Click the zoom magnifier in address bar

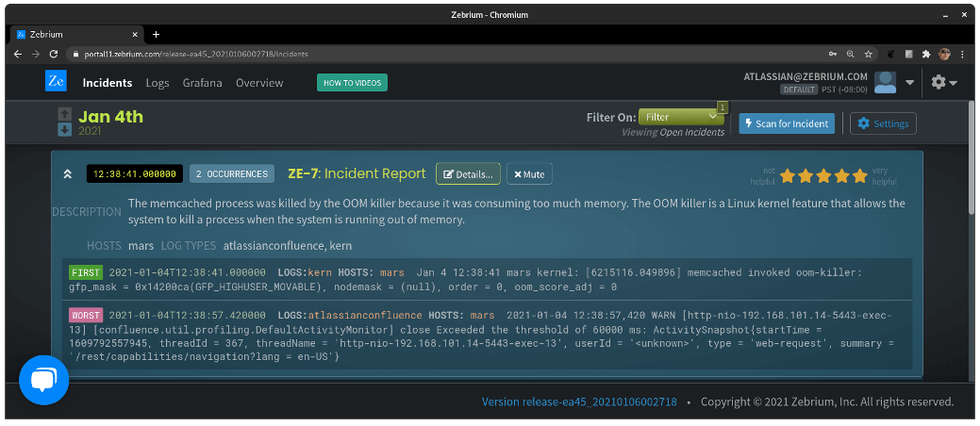[x=850, y=54]
